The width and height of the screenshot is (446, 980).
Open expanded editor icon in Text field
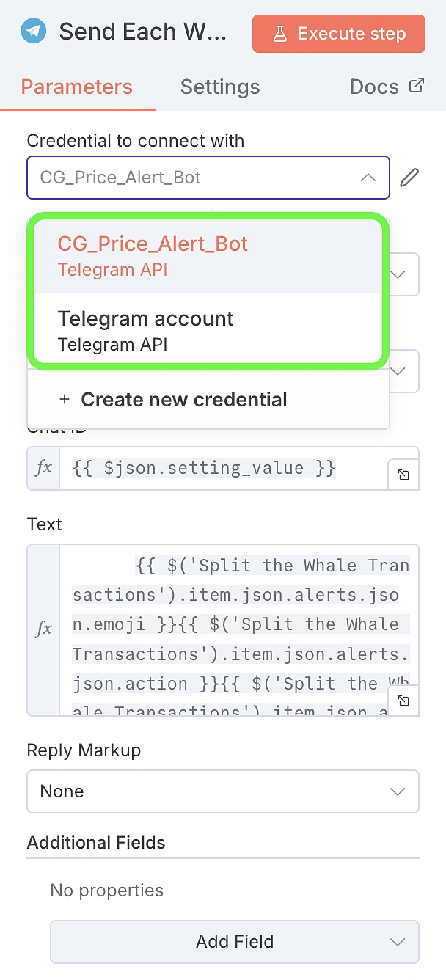(403, 701)
